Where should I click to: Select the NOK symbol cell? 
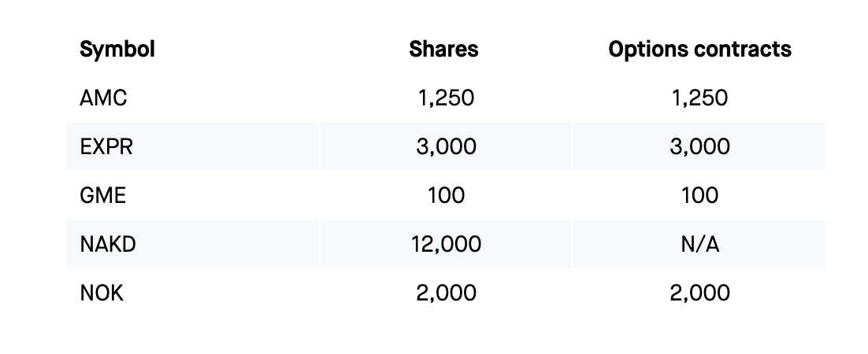[102, 293]
